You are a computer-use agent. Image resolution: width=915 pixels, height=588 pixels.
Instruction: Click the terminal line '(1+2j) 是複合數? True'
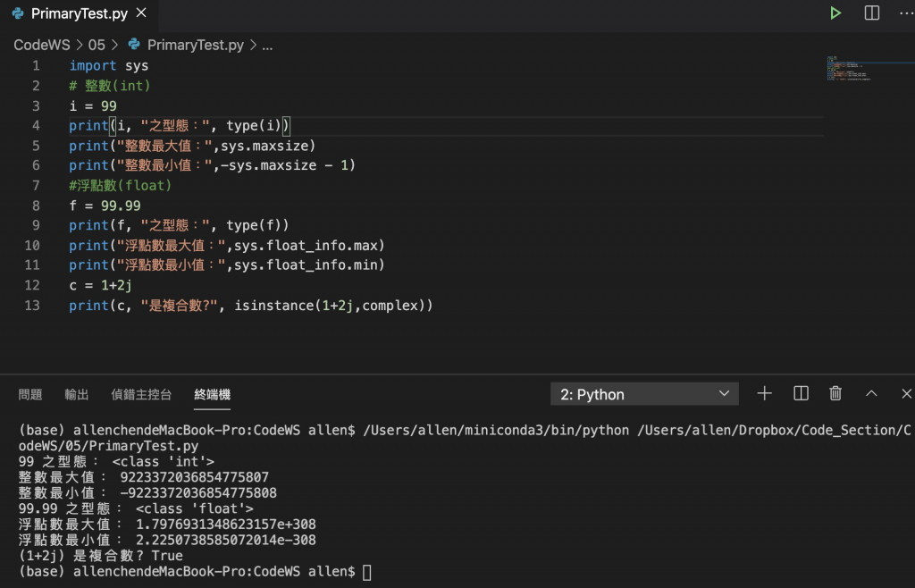coord(100,556)
